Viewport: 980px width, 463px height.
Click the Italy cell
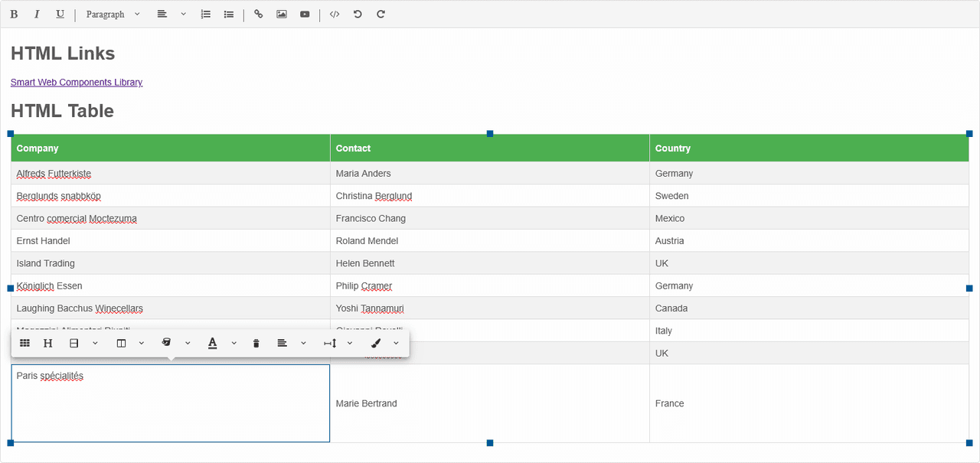click(809, 331)
